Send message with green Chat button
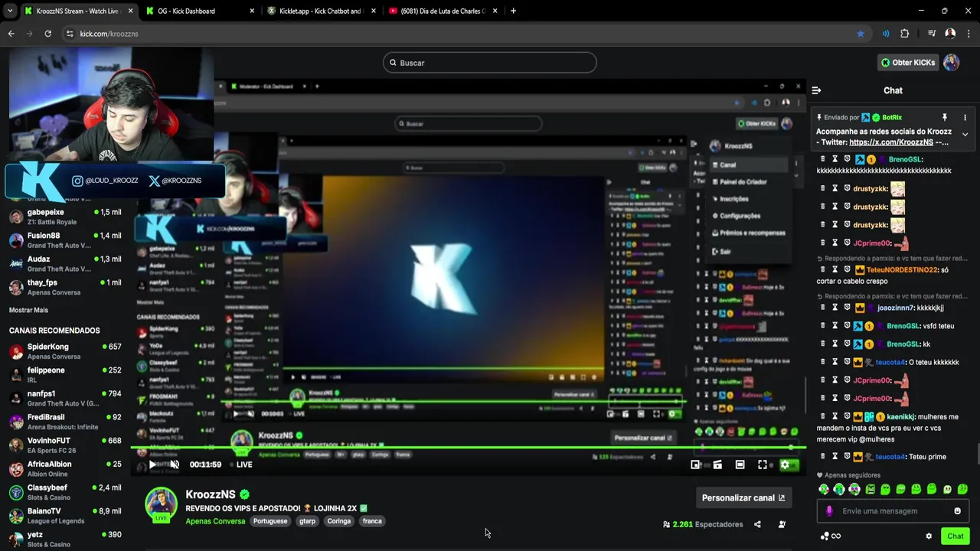Viewport: 980px width, 551px height. pyautogui.click(x=955, y=536)
